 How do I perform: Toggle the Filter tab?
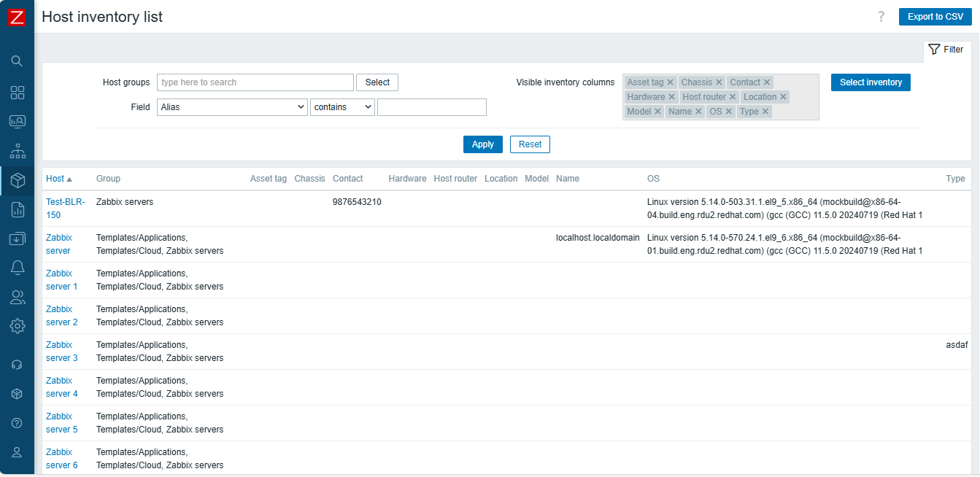pyautogui.click(x=946, y=50)
